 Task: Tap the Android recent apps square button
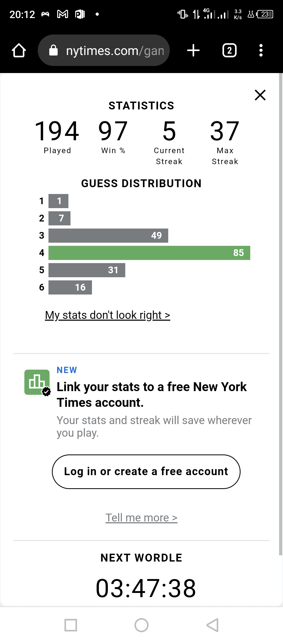click(71, 625)
